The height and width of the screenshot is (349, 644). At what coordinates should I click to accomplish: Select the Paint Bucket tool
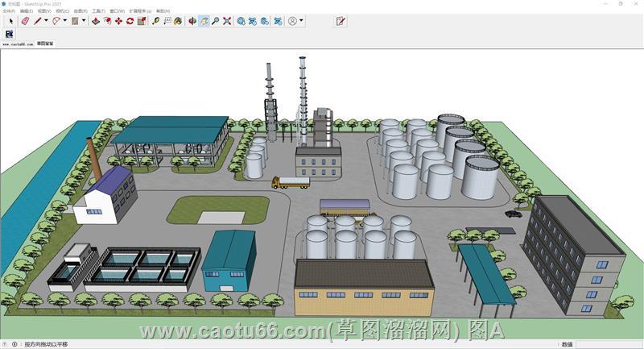click(x=178, y=21)
